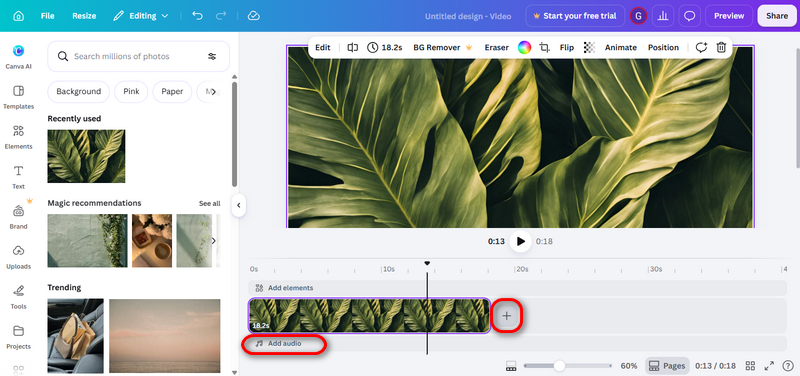This screenshot has height=376, width=800.
Task: Open the File menu
Action: (x=47, y=16)
